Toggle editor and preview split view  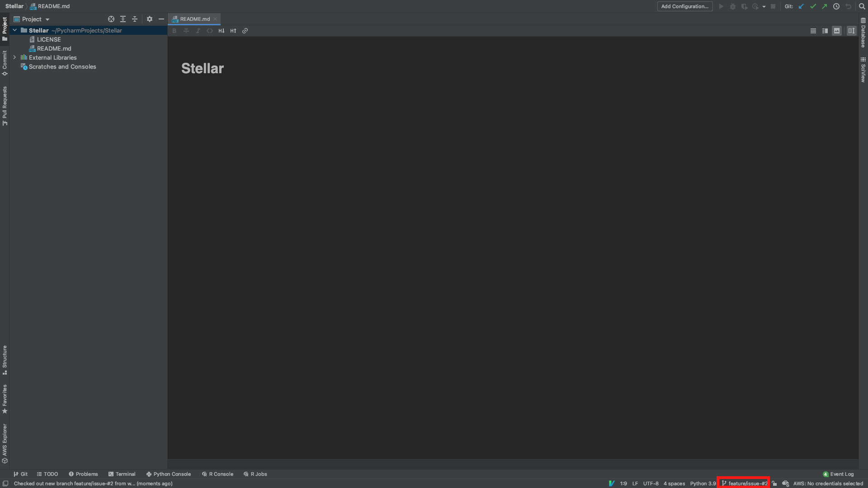(825, 31)
